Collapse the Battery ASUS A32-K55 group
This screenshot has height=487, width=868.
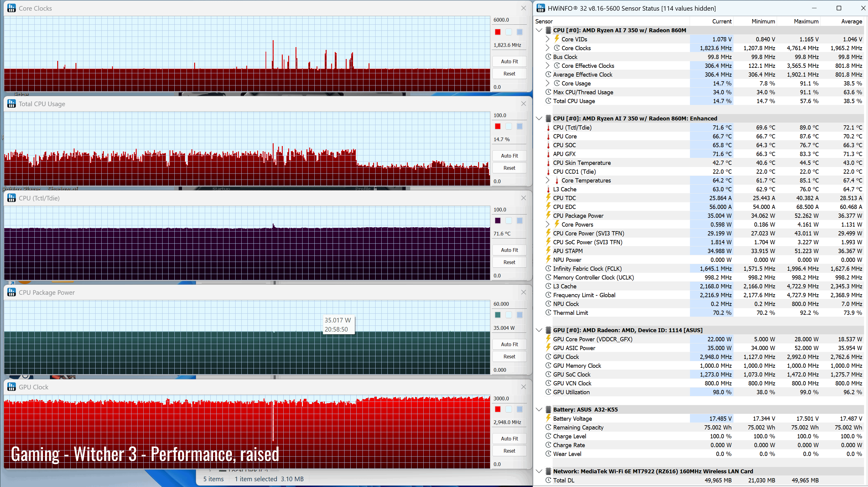coord(539,409)
